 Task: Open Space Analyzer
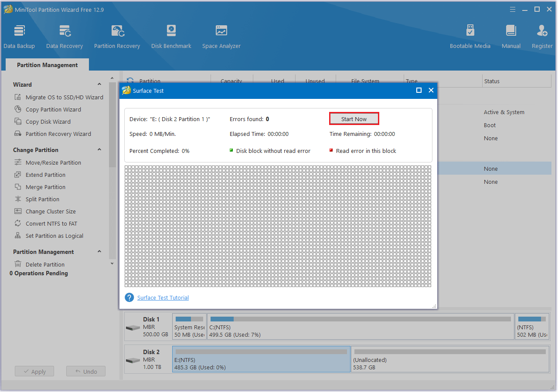[221, 37]
